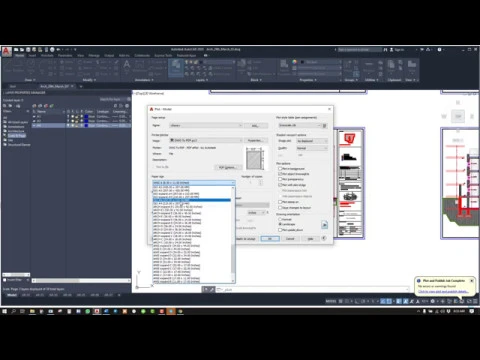Toggle Plot in background checkbox
Image resolution: width=480 pixels, height=360 pixels.
[280, 169]
